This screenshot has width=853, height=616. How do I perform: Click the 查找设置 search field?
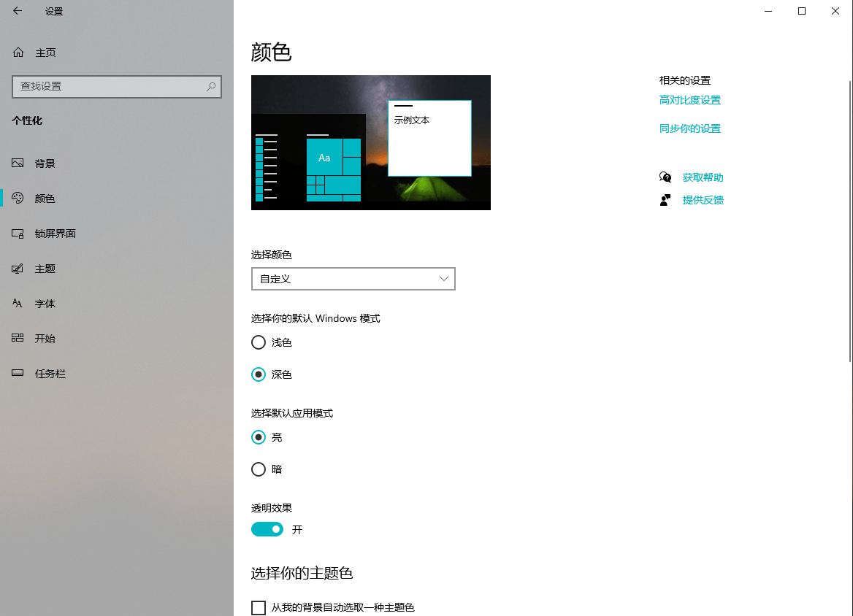click(x=110, y=87)
